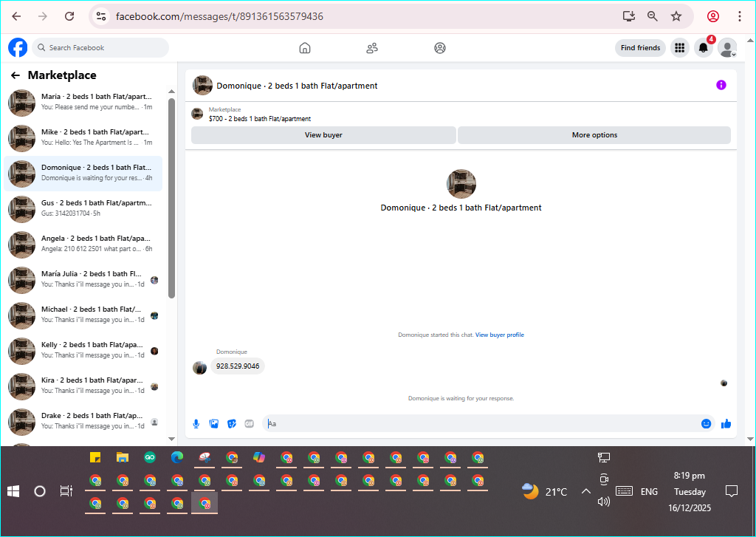Show hidden system tray icons

point(585,492)
